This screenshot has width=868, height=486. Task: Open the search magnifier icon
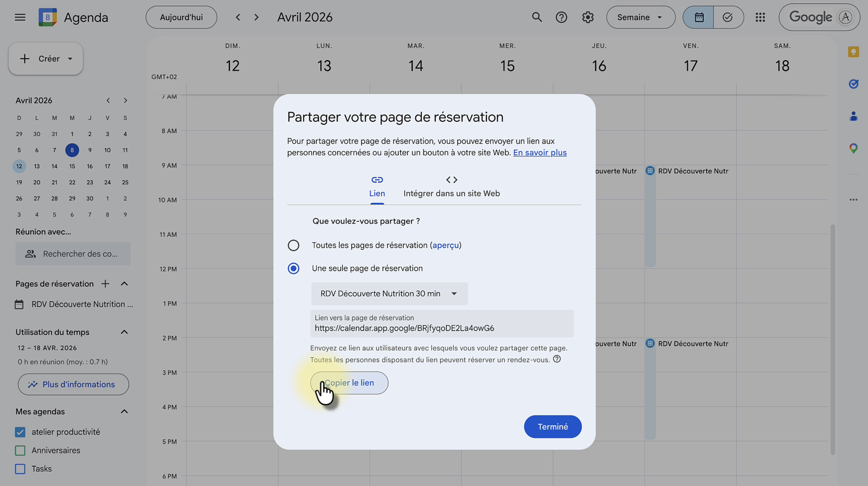[537, 17]
